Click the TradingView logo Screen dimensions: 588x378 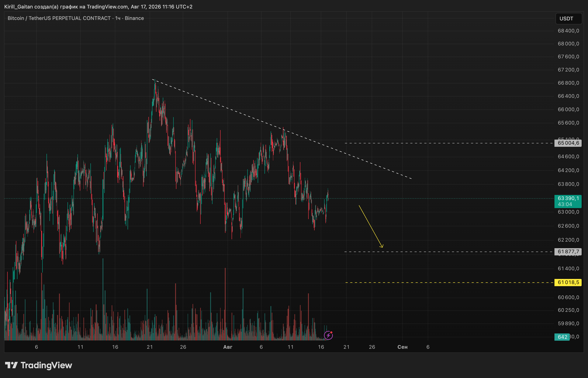click(x=39, y=365)
